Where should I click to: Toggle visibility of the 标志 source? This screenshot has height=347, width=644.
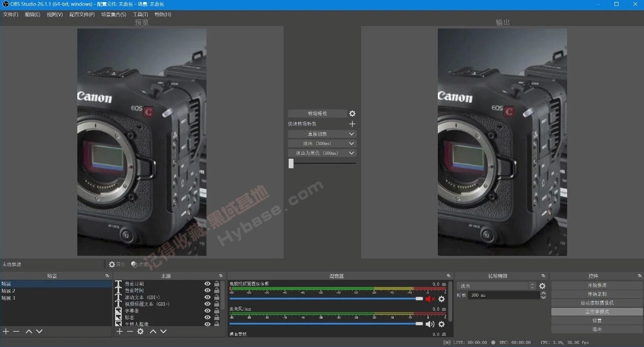pos(207,316)
